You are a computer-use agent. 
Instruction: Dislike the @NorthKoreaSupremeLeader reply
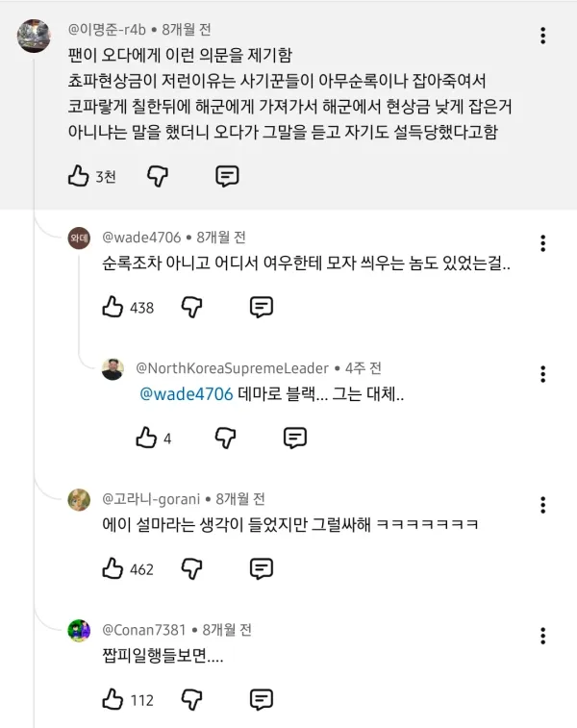(x=225, y=438)
